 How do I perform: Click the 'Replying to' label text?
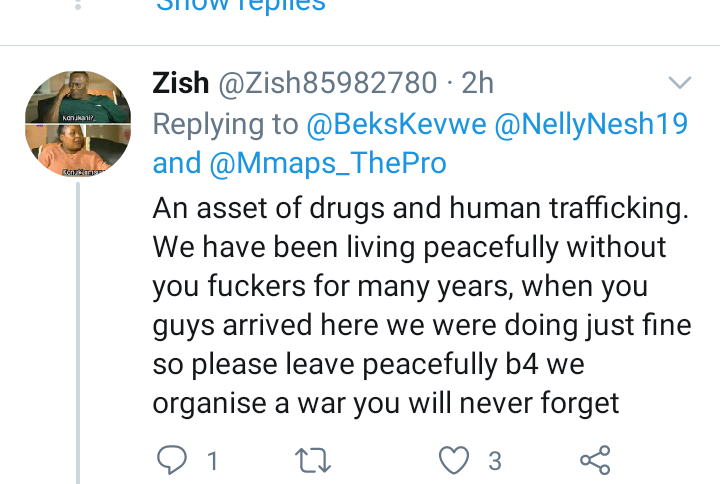(225, 124)
